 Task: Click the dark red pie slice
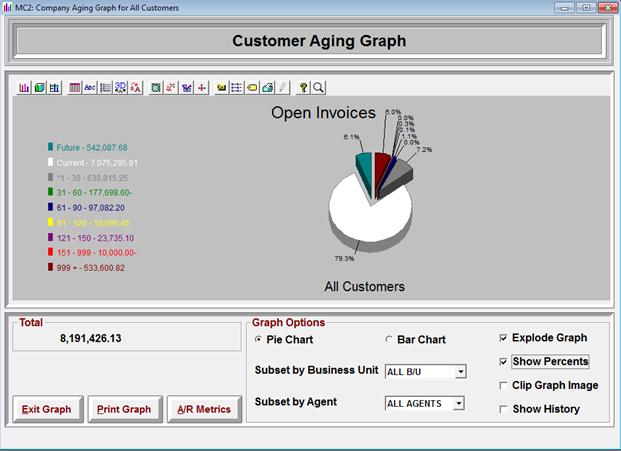tap(381, 166)
